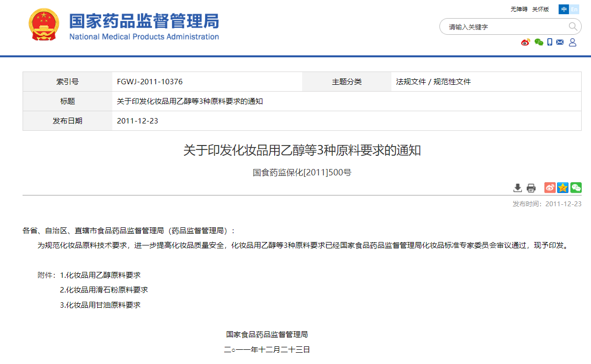Focus the keyword search input field
Image resolution: width=591 pixels, height=364 pixels.
coord(505,27)
